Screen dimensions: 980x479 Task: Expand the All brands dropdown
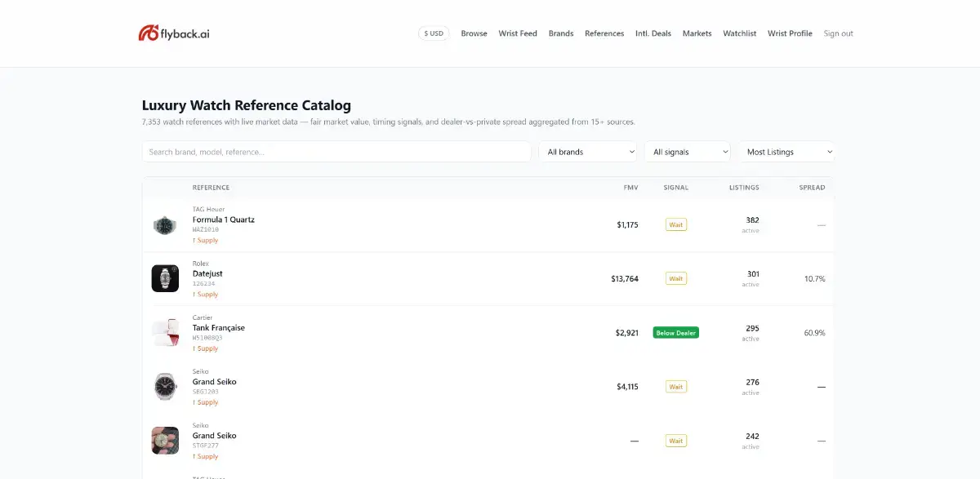[x=588, y=152]
